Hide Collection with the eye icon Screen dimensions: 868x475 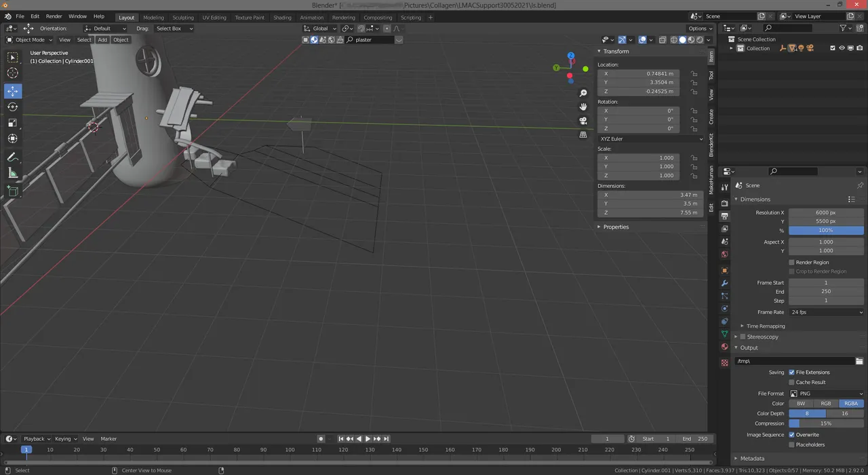pos(842,48)
